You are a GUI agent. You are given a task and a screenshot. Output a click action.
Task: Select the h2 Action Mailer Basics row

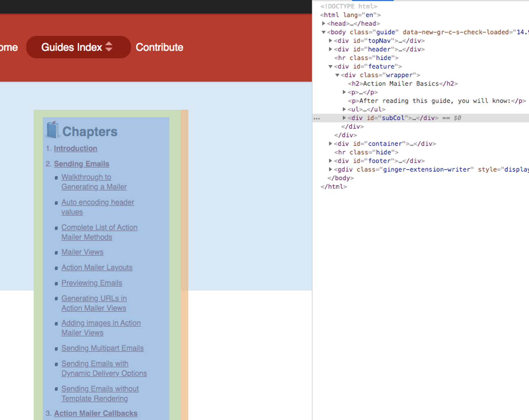click(x=403, y=84)
